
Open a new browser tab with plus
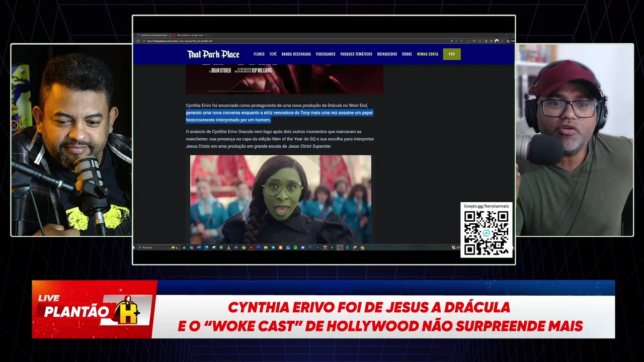pos(211,35)
